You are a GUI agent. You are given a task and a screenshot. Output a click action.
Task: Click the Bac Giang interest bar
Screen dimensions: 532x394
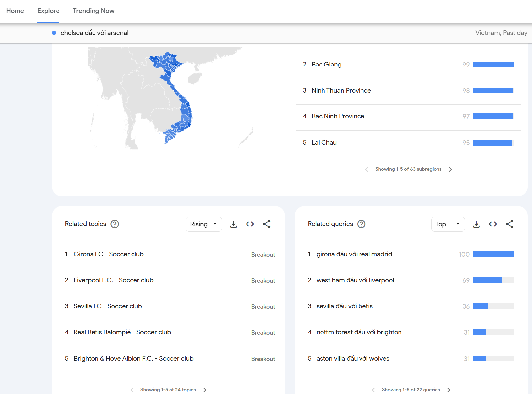[x=493, y=65]
